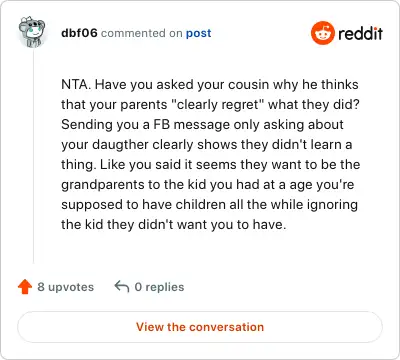Click the "commented on" gray text
Screen dimensions: 400x360
(142, 33)
